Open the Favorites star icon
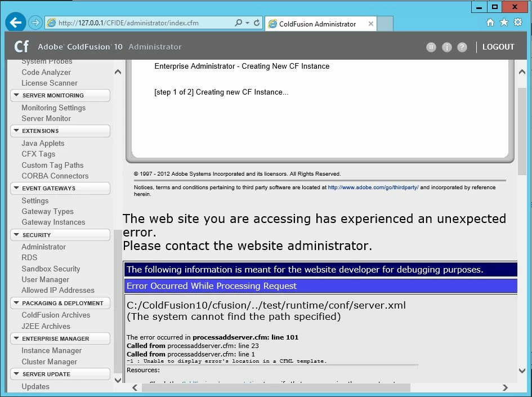 coord(504,23)
